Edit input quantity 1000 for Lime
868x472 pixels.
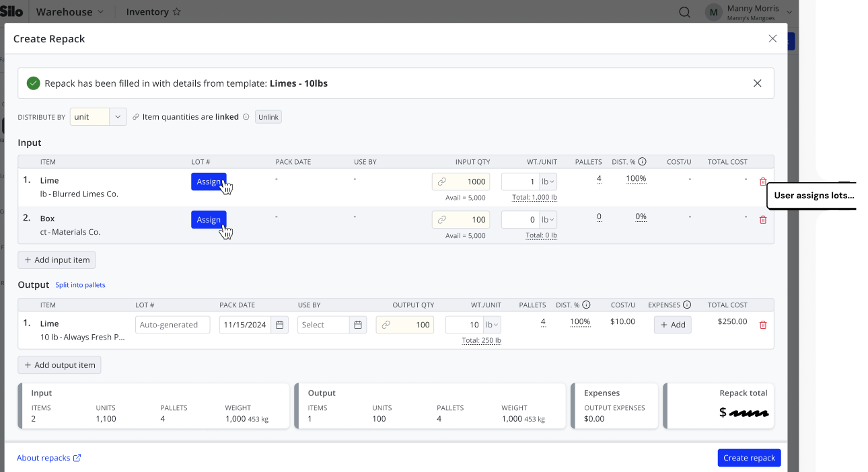click(461, 182)
